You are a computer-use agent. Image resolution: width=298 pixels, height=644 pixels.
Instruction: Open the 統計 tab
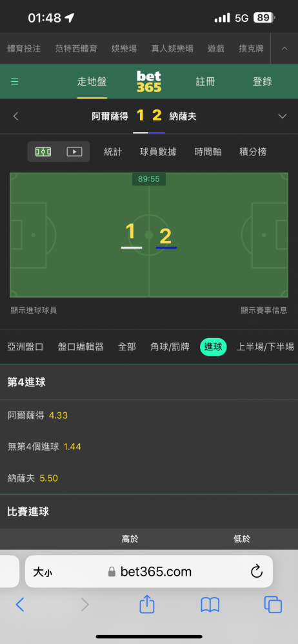[113, 152]
